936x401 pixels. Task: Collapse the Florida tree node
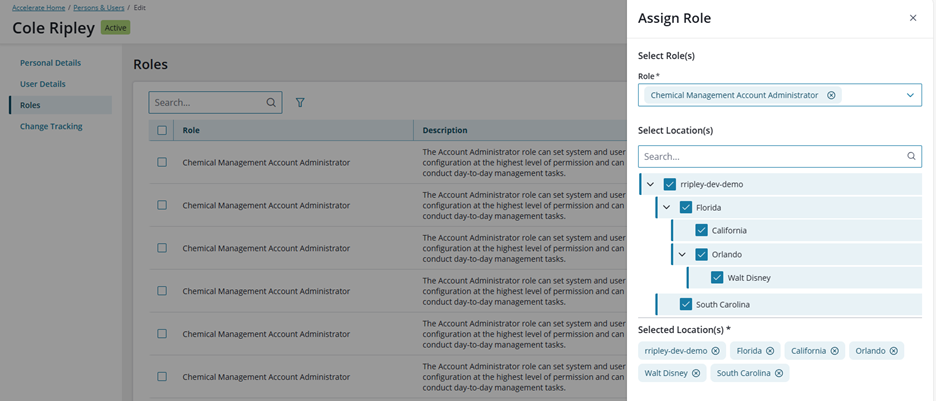click(x=666, y=208)
